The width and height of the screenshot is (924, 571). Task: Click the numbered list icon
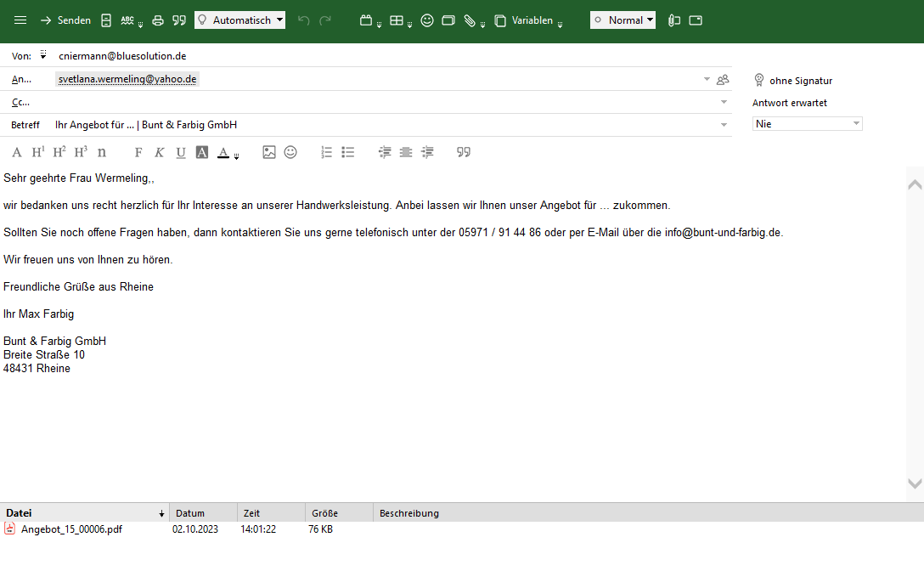(326, 152)
